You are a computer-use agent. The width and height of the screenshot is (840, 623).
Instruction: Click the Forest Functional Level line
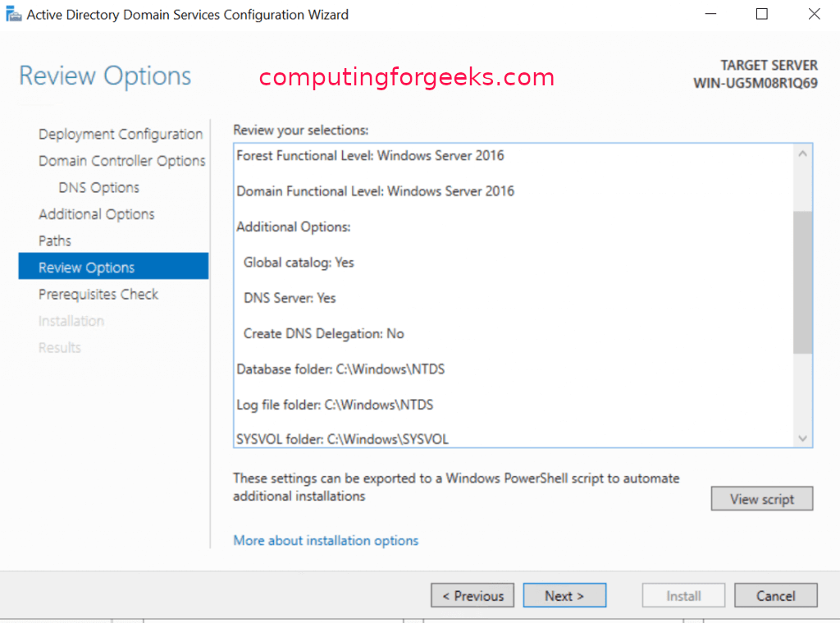coord(370,156)
